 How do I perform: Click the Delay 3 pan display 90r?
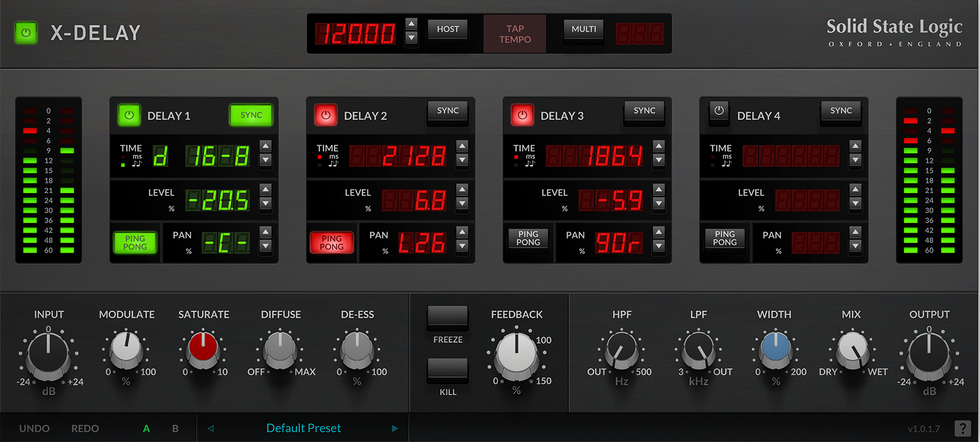619,243
